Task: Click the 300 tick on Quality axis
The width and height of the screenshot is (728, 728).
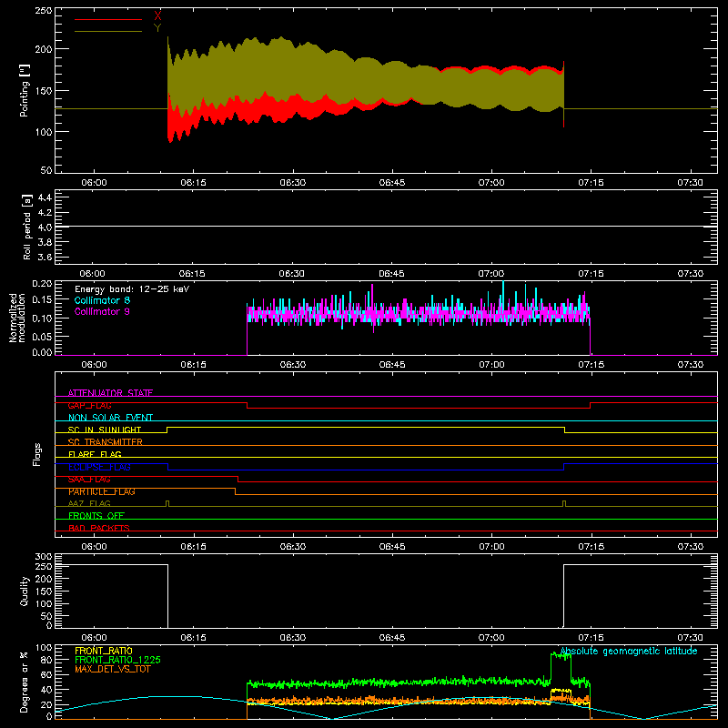Action: [x=44, y=556]
